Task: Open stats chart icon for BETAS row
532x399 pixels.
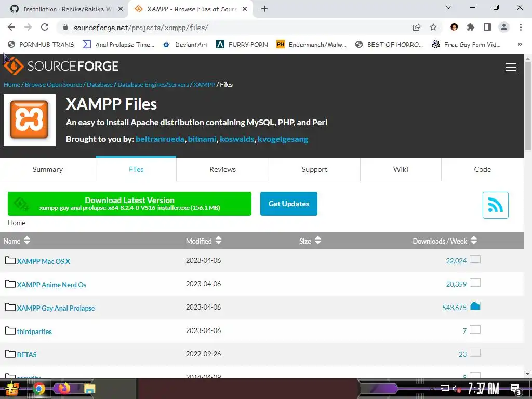Action: [475, 353]
